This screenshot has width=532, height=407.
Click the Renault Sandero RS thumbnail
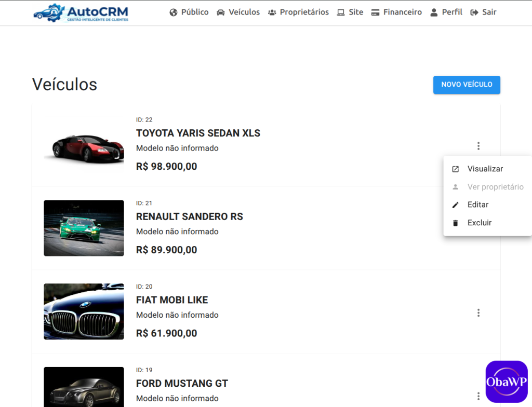pos(84,228)
